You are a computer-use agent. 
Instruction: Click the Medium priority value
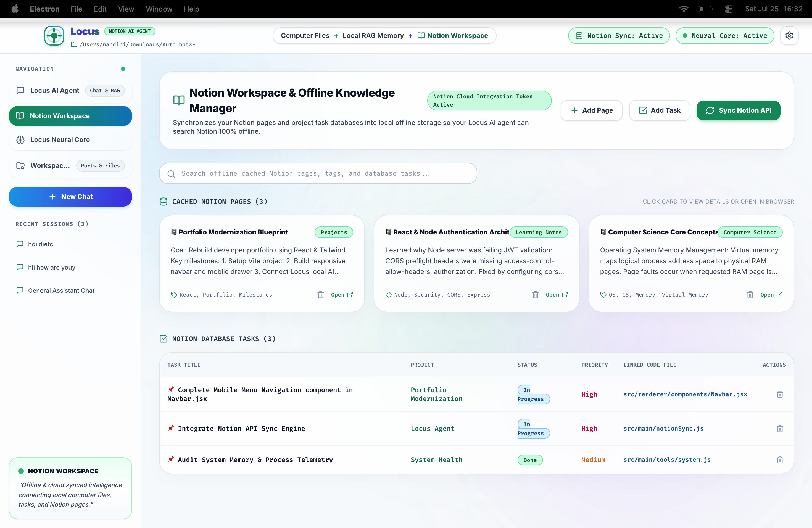click(593, 460)
